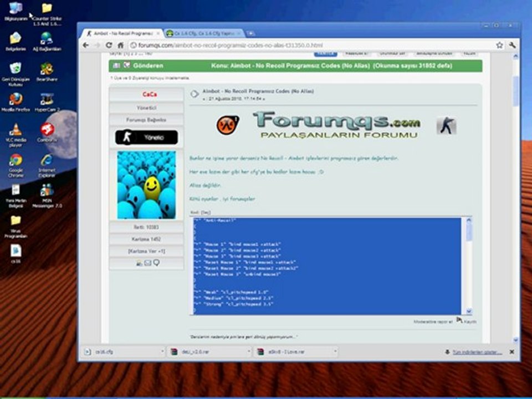Close the Cs 1.6 Cfg tab
Viewport: 532px width, 399px height.
(x=239, y=33)
